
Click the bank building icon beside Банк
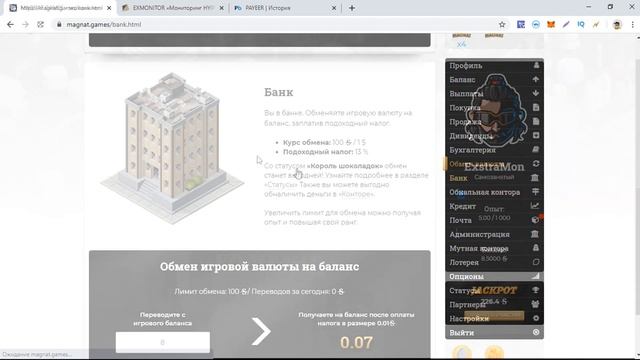tap(535, 178)
